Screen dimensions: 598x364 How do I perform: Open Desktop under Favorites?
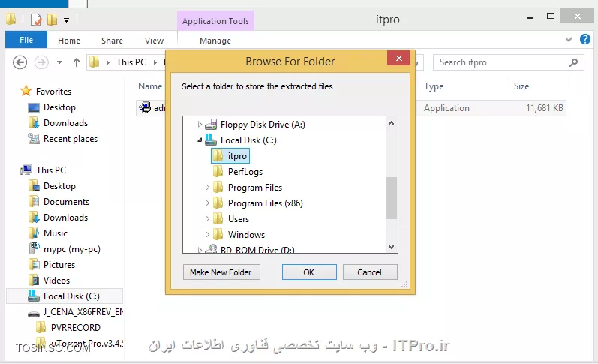click(59, 107)
